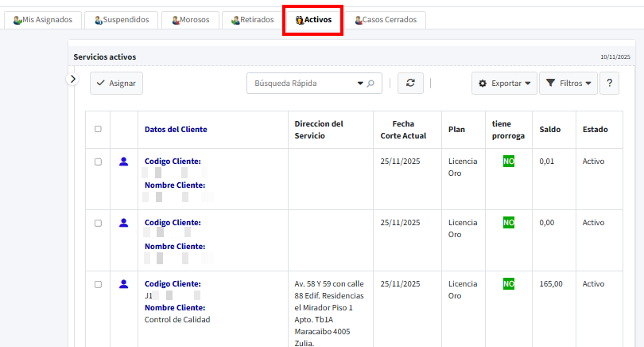Check the Control de Calidad row checkbox

tap(98, 284)
